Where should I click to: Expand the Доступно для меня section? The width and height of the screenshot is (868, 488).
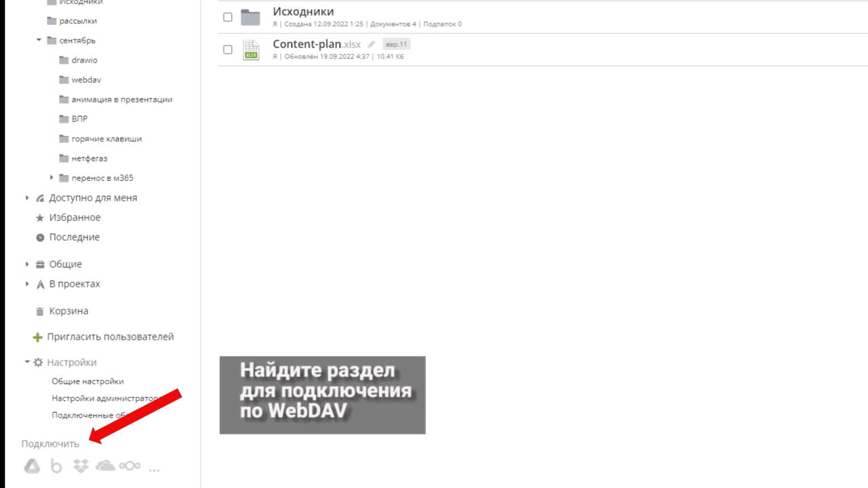tap(27, 198)
